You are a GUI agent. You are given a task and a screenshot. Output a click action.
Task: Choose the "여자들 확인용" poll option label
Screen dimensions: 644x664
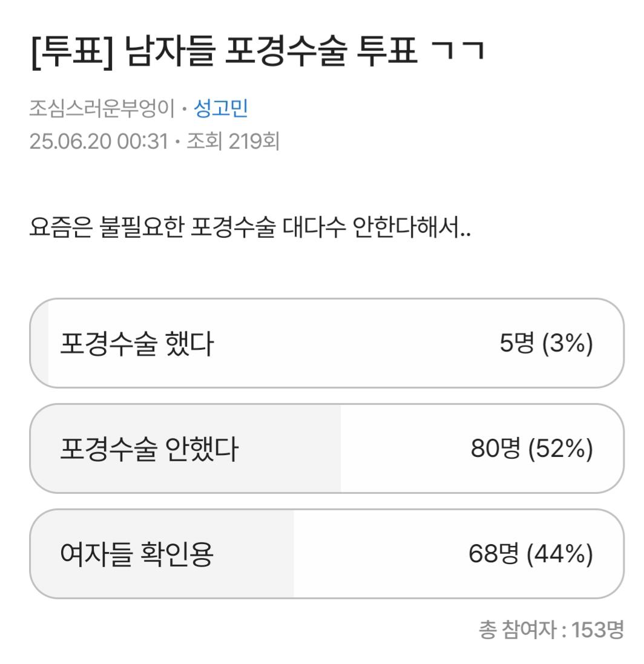136,554
